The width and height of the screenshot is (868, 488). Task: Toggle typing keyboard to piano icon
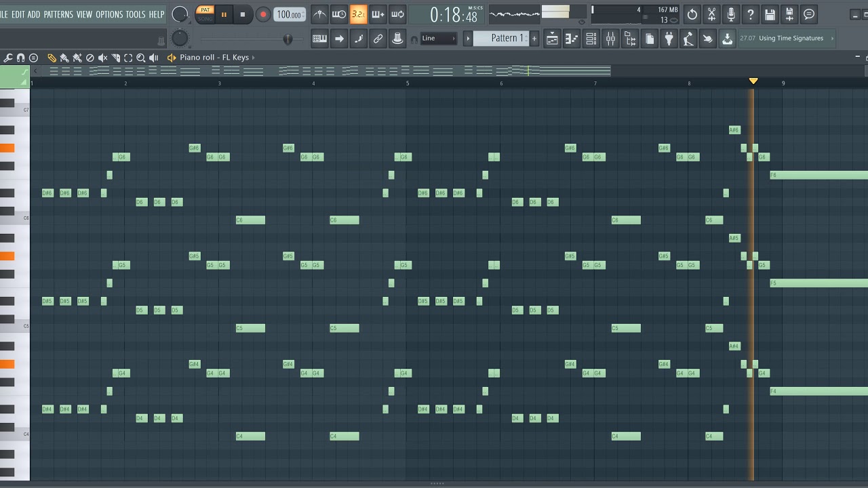(319, 39)
